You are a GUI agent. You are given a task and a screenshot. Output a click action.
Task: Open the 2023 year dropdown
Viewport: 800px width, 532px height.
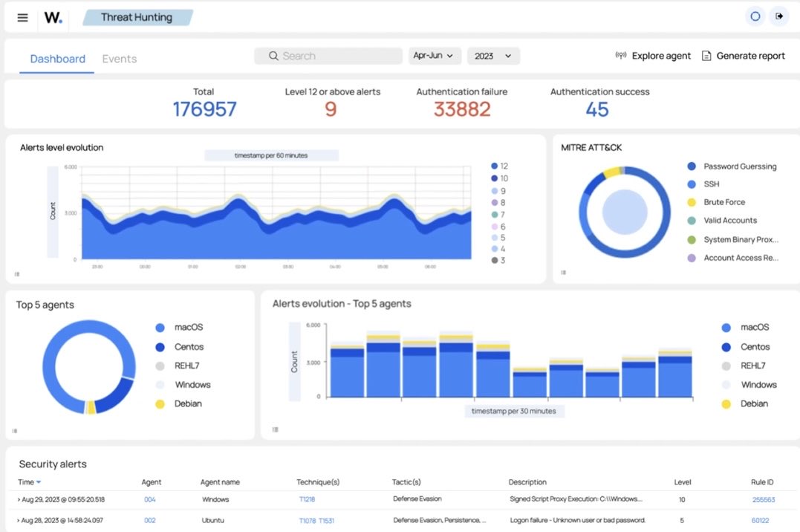[x=493, y=56]
